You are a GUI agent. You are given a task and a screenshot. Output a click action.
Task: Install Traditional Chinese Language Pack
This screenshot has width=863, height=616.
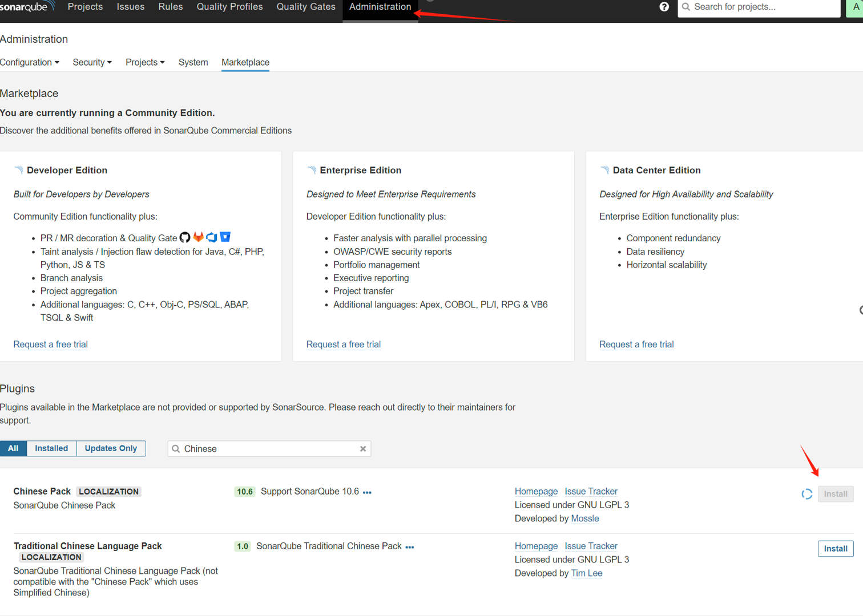(836, 549)
